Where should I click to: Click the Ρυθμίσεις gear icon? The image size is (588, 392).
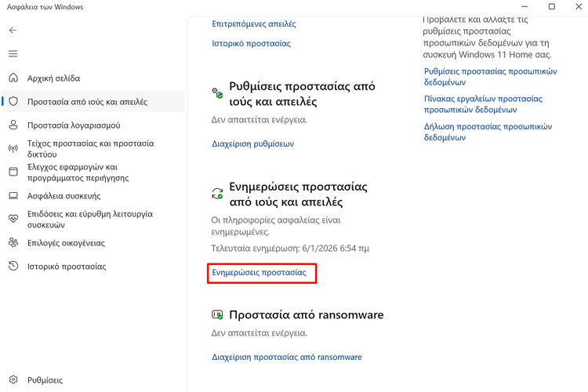point(13,380)
